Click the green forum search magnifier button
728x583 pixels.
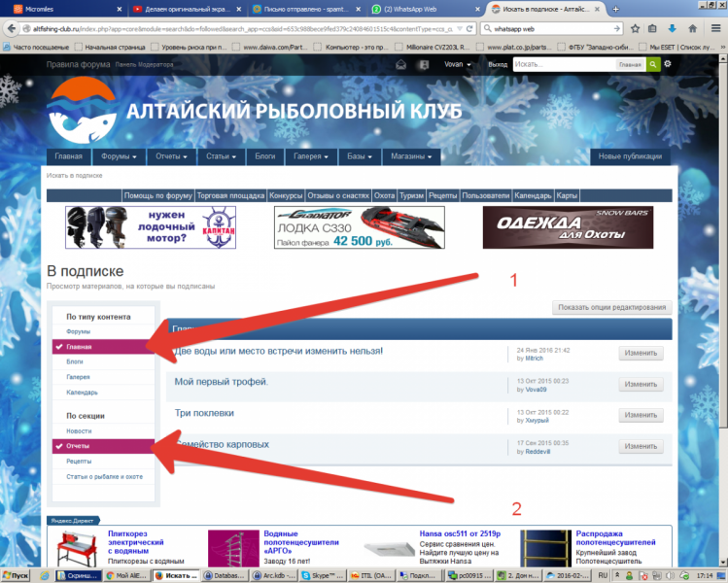[x=653, y=64]
